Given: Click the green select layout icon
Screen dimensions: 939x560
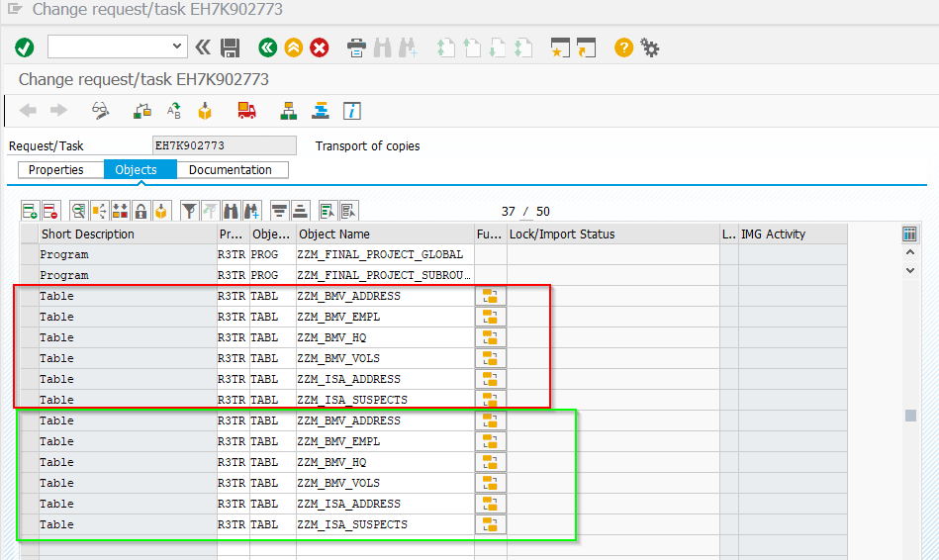Looking at the screenshot, I should click(x=328, y=211).
